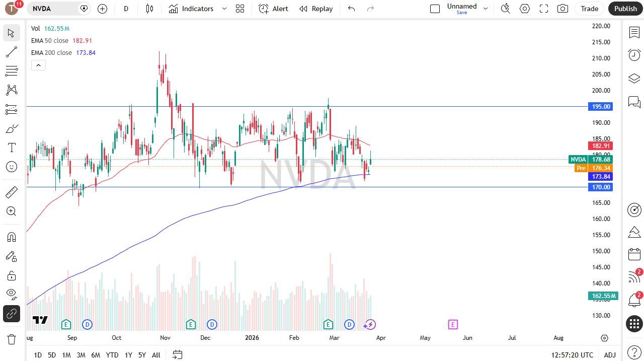This screenshot has height=361, width=644.
Task: Enter fullscreen mode
Action: click(x=544, y=9)
